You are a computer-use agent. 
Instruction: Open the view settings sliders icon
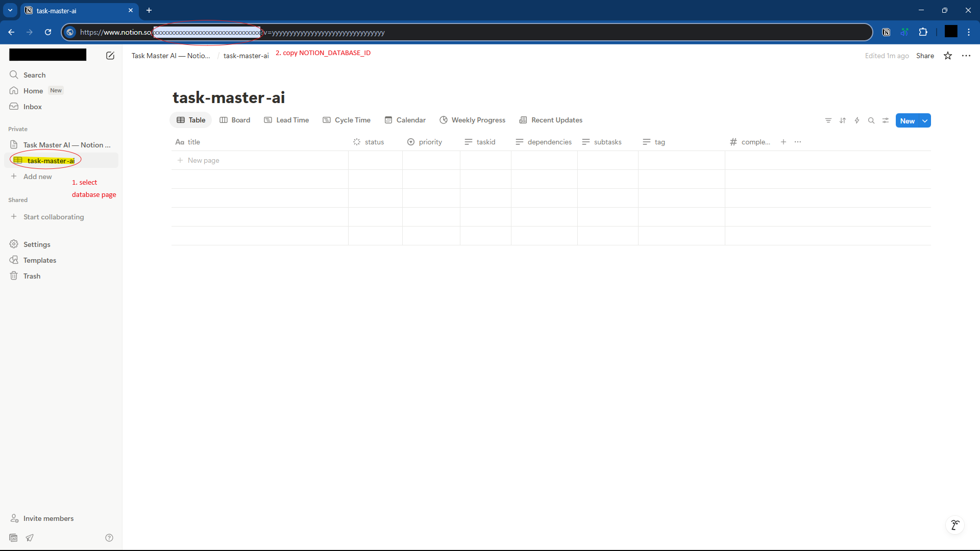tap(886, 121)
